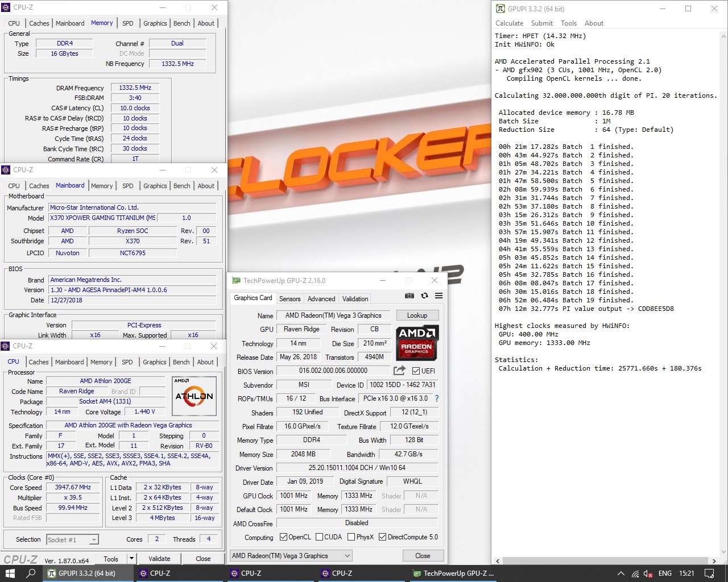
Task: Open Caches tab in middle CPU-Z window
Action: 39,186
